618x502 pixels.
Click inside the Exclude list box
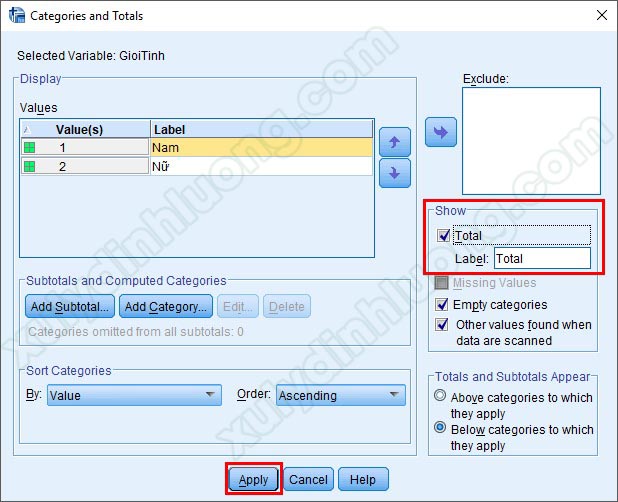pos(531,141)
